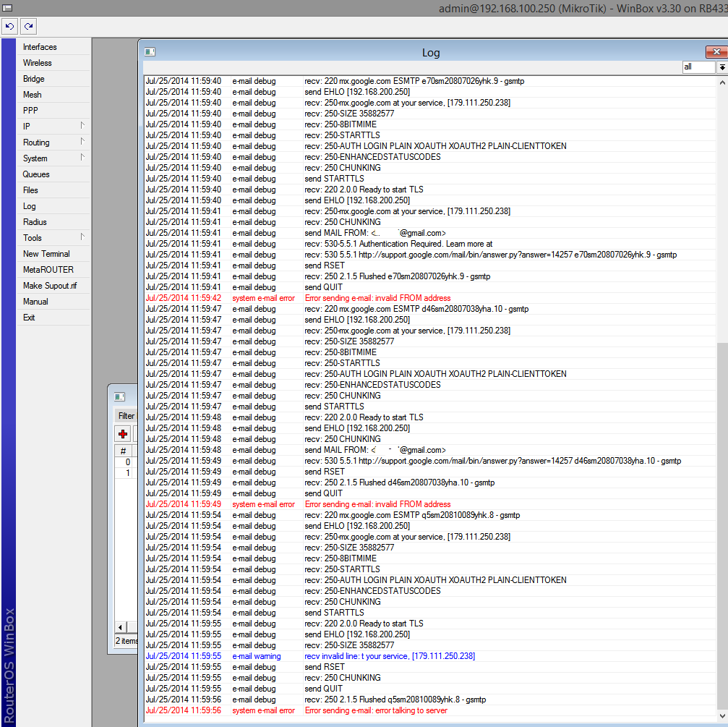
Task: Close the Log window
Action: click(716, 52)
